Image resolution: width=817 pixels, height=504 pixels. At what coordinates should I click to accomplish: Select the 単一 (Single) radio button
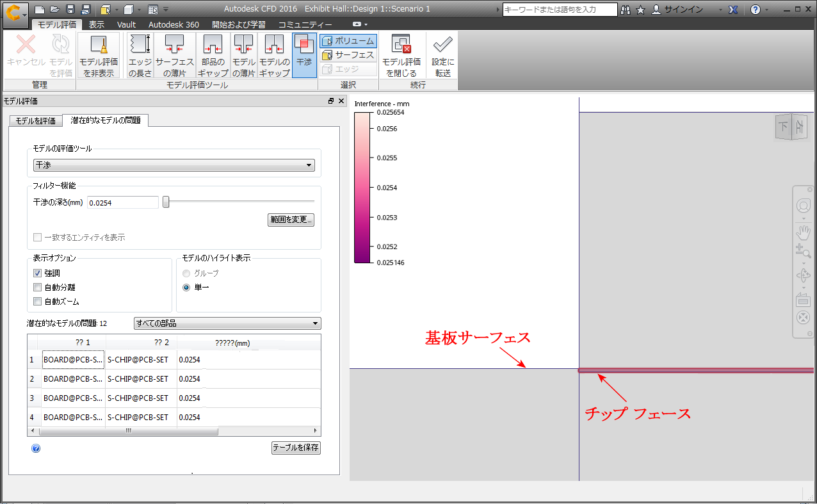coord(186,287)
